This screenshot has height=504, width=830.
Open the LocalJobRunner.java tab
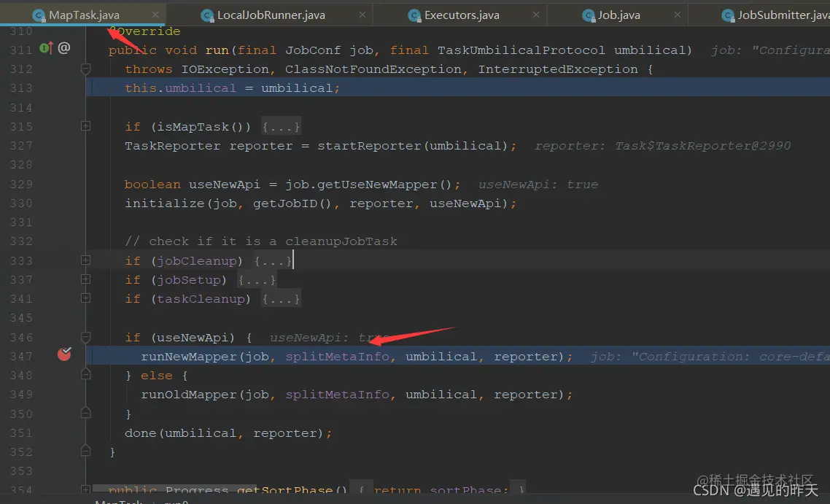(x=271, y=15)
